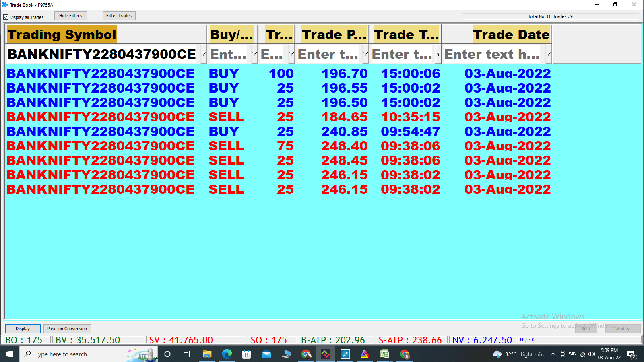Click the BV : 35,517.50 status entry
This screenshot has width=644, height=362.
(98, 340)
